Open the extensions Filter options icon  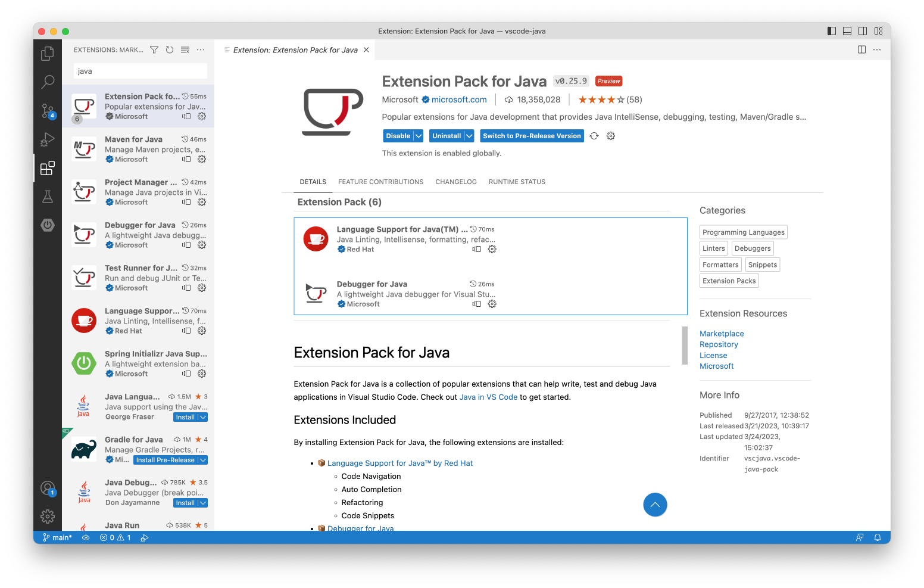point(154,49)
